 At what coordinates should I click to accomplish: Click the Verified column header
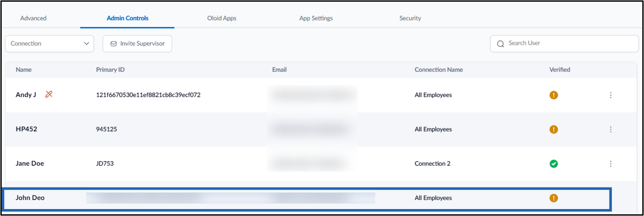(x=559, y=69)
